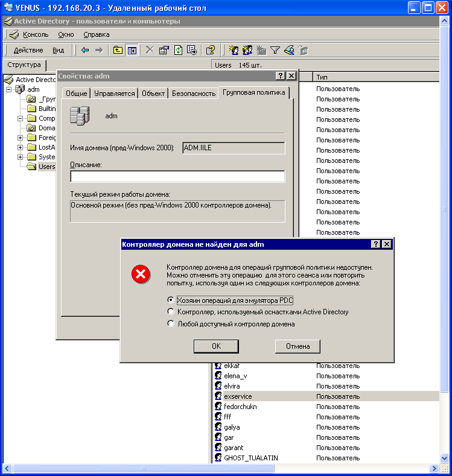Image resolution: width=452 pixels, height=476 pixels.
Task: Create a new group with toolbar icon
Action: pos(247,50)
